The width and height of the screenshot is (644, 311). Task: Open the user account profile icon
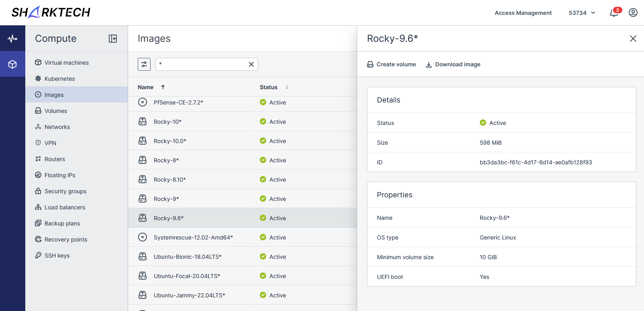coord(633,13)
